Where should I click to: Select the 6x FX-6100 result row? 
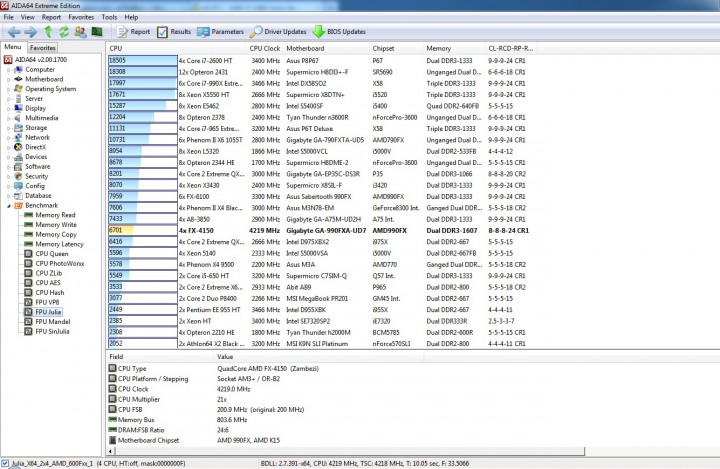click(321, 197)
